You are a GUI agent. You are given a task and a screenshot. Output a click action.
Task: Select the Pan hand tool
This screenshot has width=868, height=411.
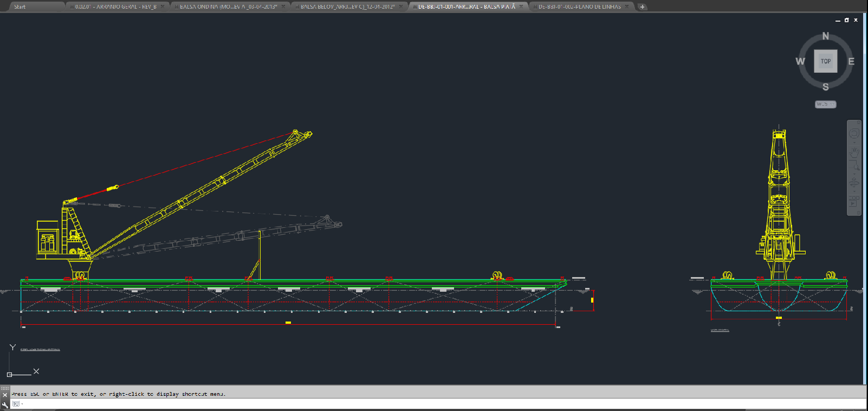(x=854, y=152)
